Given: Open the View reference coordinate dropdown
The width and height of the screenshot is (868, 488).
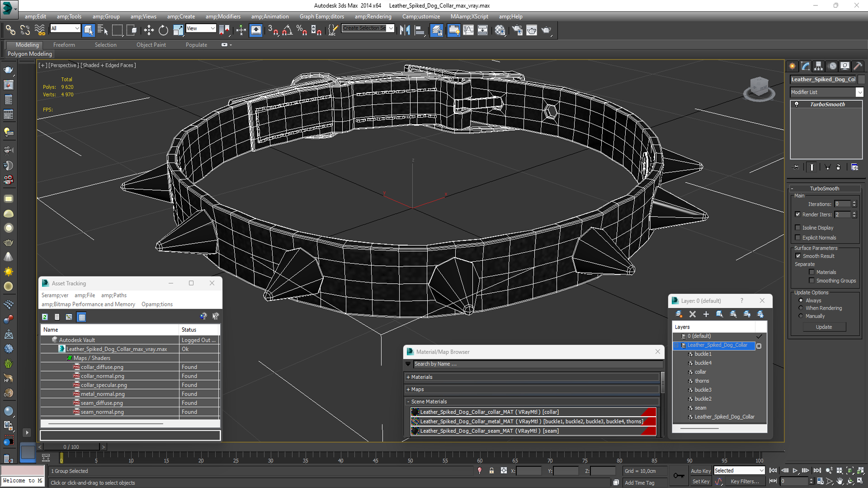Looking at the screenshot, I should [x=201, y=28].
